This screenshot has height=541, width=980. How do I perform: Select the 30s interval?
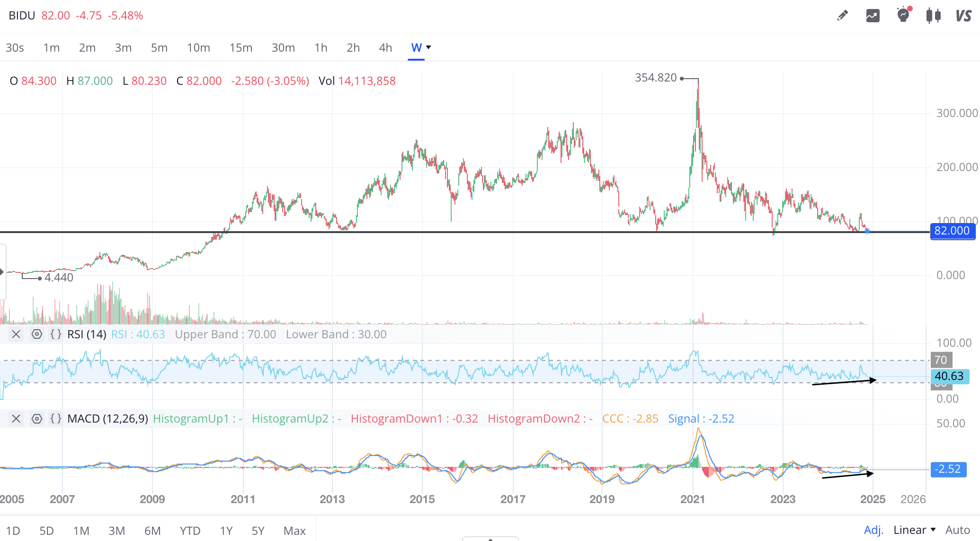[x=15, y=47]
